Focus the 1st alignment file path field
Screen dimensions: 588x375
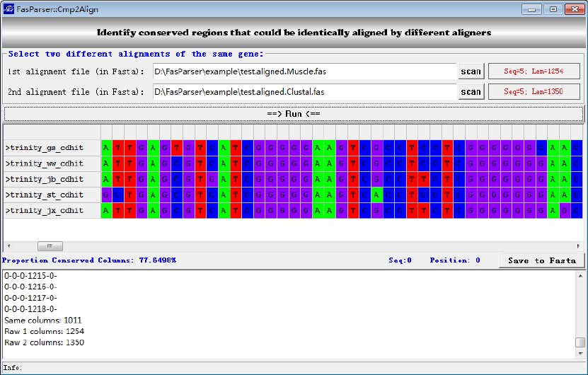tap(304, 71)
